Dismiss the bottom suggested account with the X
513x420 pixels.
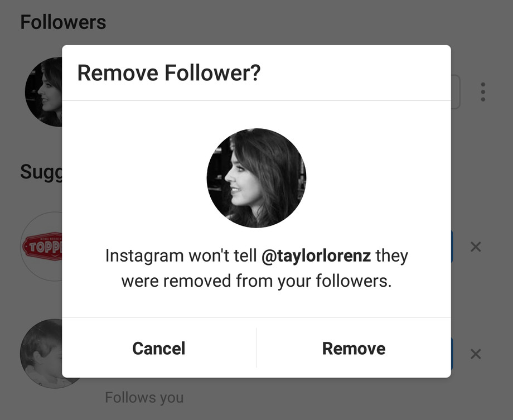tap(476, 353)
